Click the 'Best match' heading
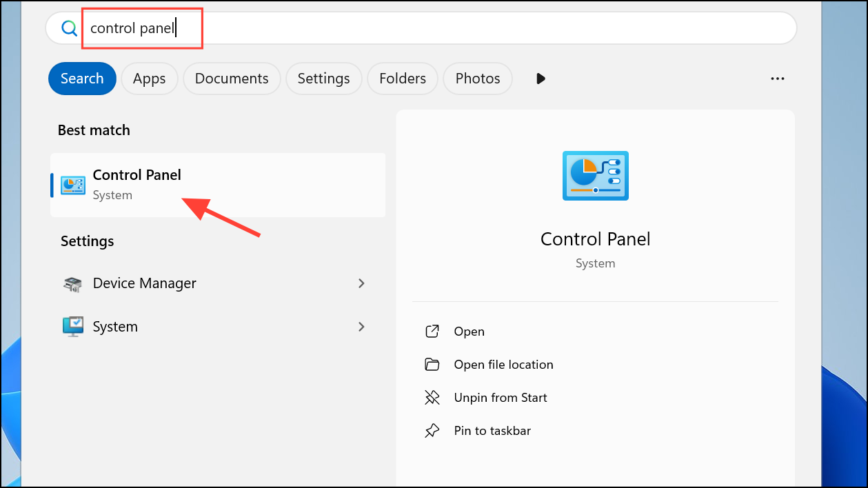This screenshot has width=868, height=488. [94, 130]
